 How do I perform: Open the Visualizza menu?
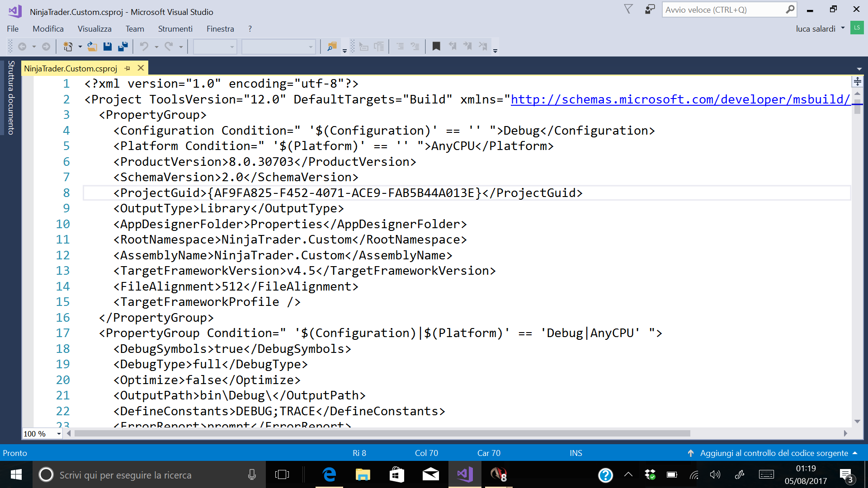tap(94, 28)
